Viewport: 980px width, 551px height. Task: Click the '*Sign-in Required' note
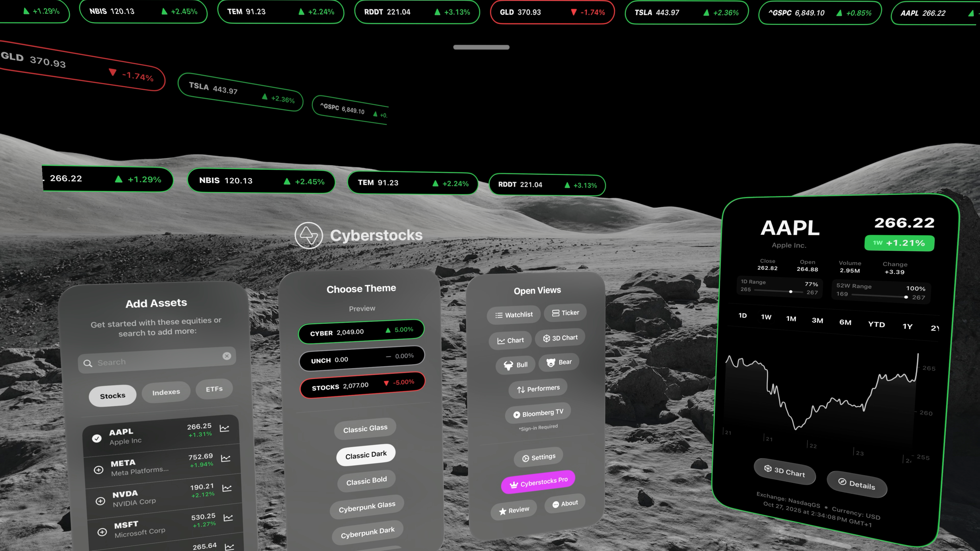click(x=538, y=428)
